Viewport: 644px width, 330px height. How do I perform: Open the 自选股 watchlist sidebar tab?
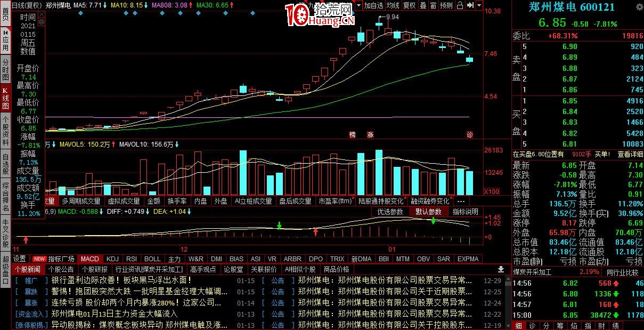pyautogui.click(x=5, y=164)
